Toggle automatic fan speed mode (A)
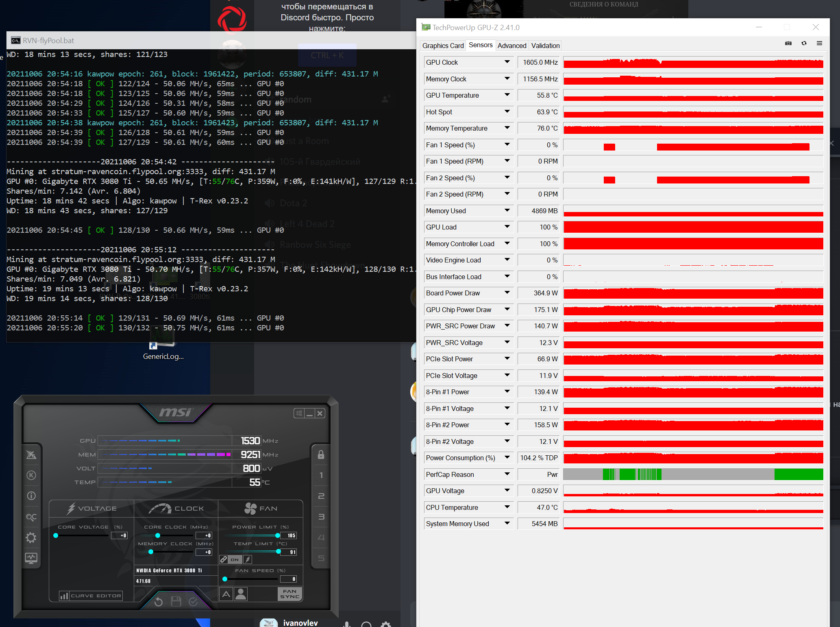The height and width of the screenshot is (627, 840). 226,594
